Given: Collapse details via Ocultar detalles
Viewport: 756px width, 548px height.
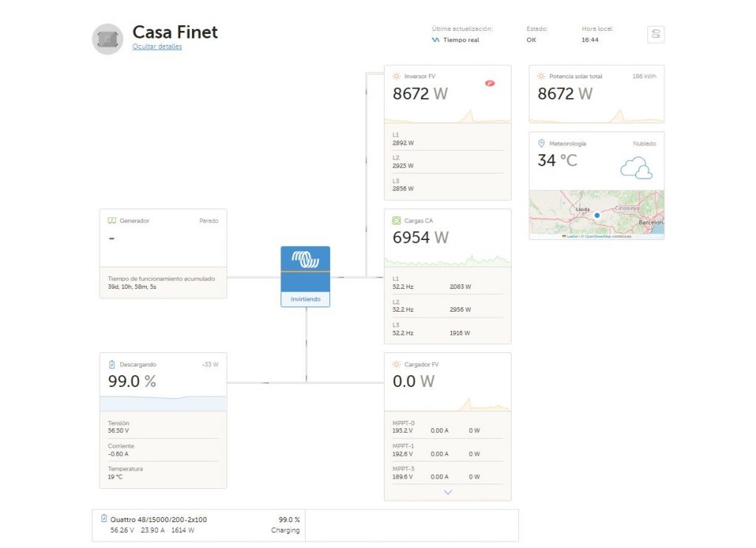Looking at the screenshot, I should (x=157, y=47).
